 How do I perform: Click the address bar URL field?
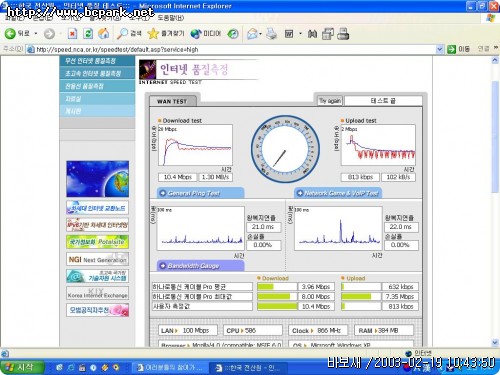pos(231,49)
